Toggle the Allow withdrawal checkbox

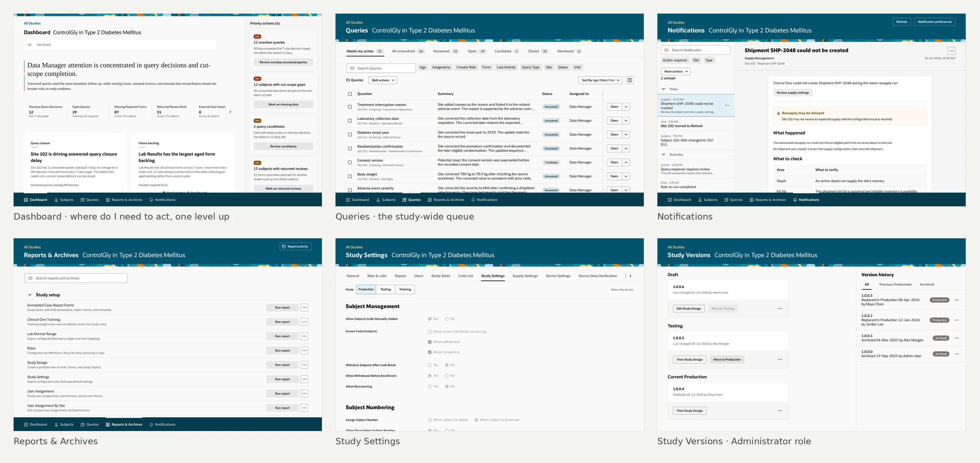(x=430, y=342)
